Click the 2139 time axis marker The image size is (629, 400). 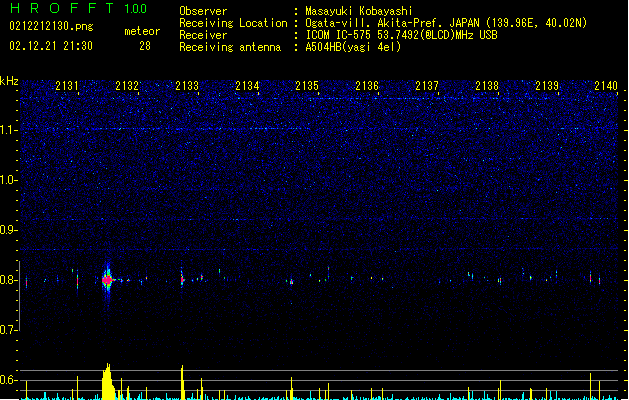pos(547,86)
